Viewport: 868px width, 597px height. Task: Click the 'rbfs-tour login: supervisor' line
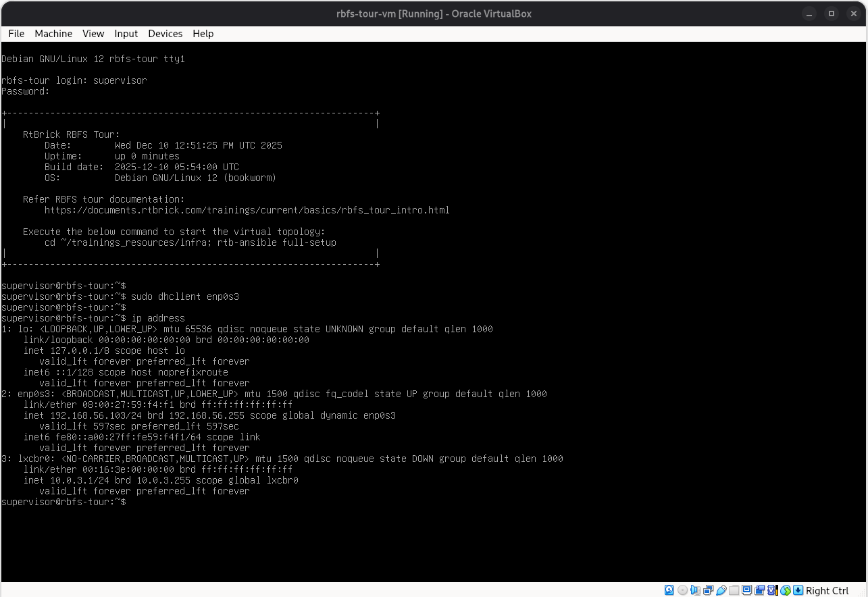click(74, 80)
